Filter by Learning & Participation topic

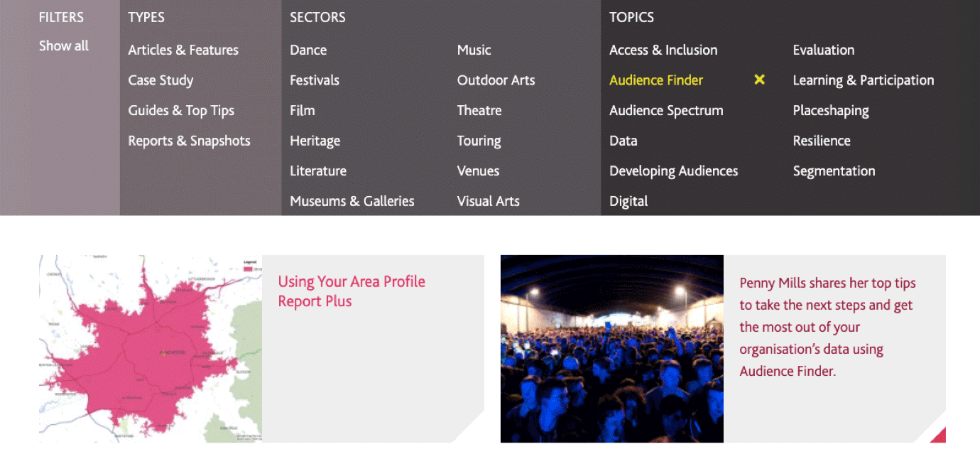[x=863, y=80]
